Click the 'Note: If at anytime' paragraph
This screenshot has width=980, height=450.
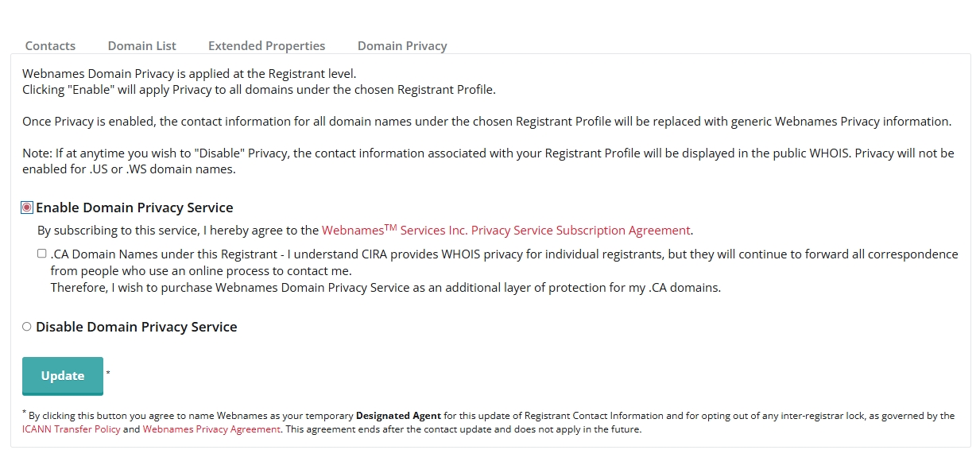point(488,161)
